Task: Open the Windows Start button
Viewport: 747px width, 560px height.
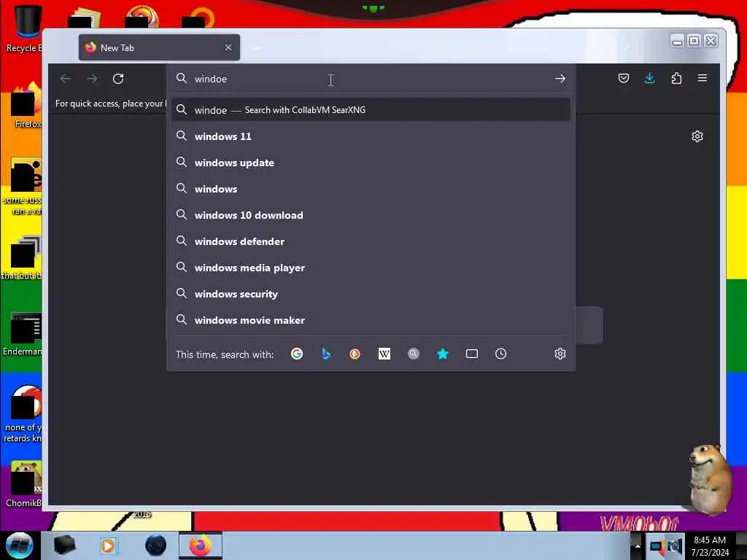Action: pos(19,545)
